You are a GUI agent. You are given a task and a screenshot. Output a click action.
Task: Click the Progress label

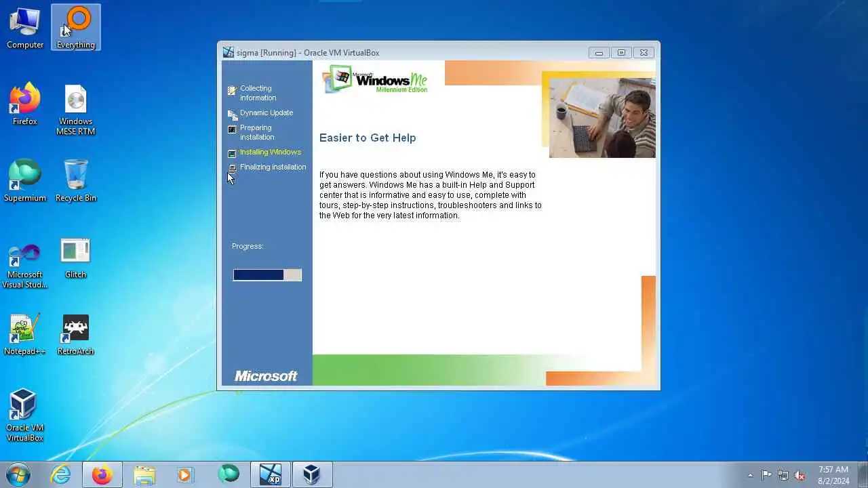(x=248, y=246)
